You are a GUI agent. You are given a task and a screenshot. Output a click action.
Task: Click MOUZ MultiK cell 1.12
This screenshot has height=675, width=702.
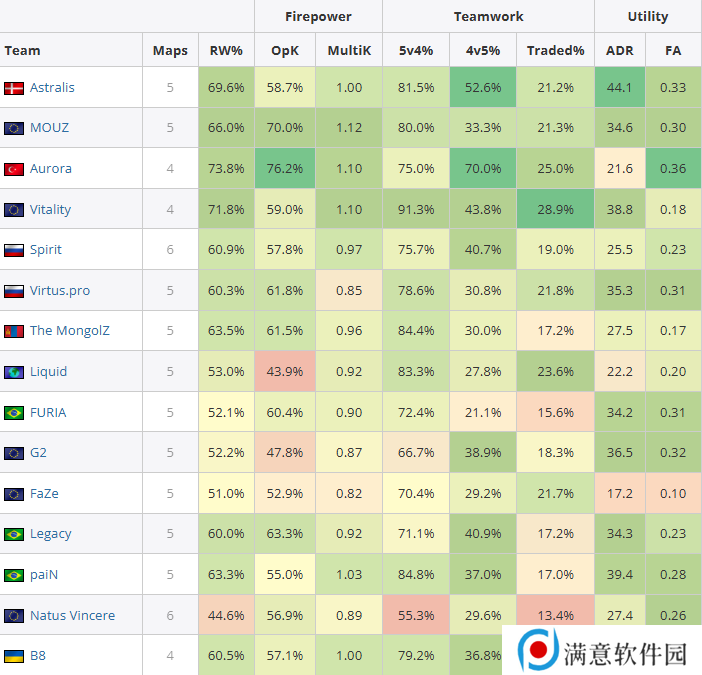point(349,128)
